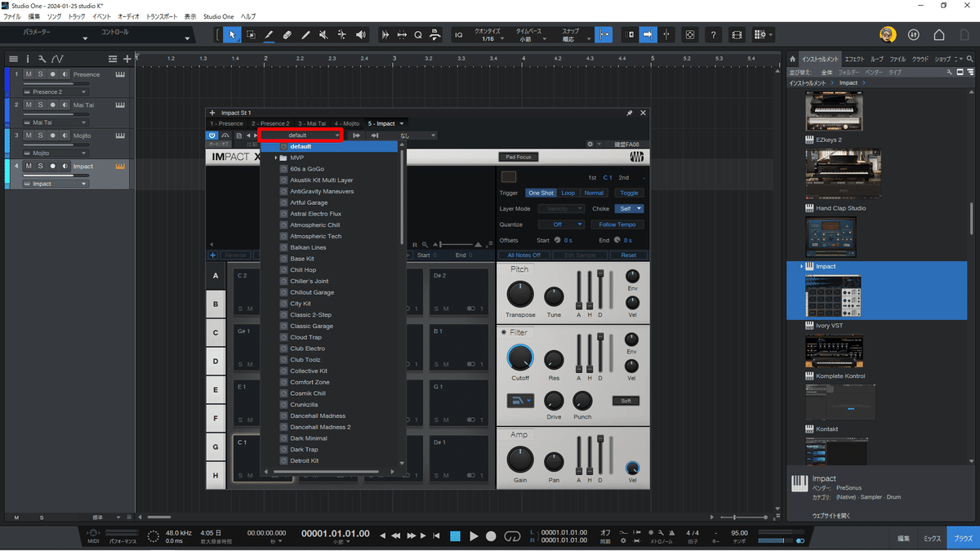The image size is (980, 551).
Task: Open the ミックス mixer view
Action: (932, 539)
